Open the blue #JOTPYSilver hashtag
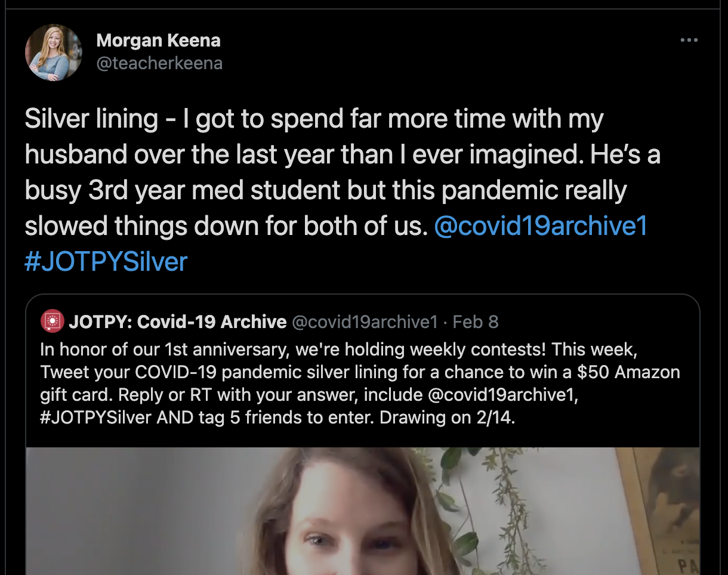 coord(106,261)
